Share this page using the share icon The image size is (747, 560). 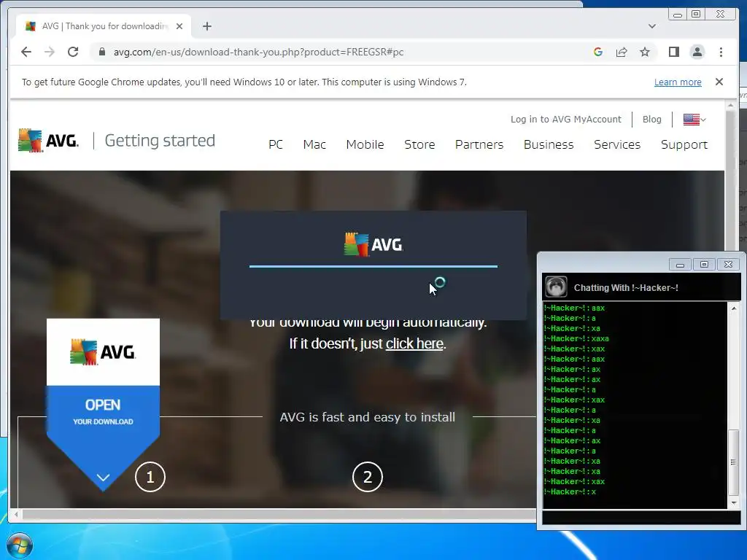pos(622,52)
